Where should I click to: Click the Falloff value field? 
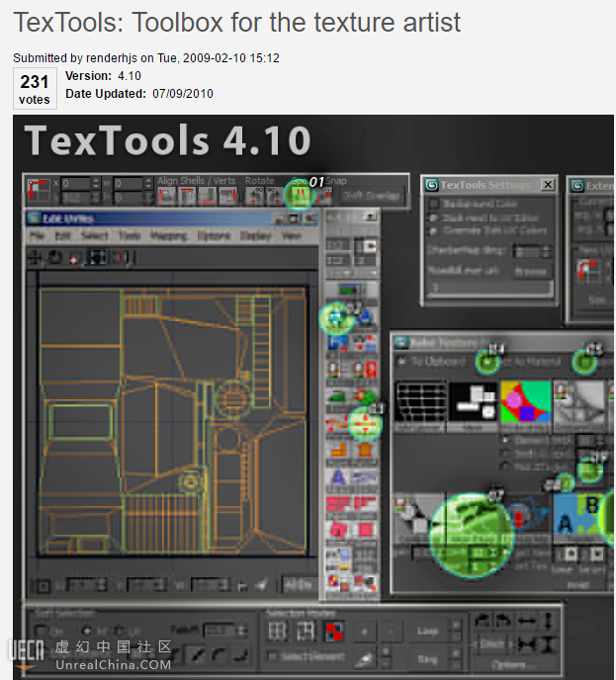[x=220, y=630]
